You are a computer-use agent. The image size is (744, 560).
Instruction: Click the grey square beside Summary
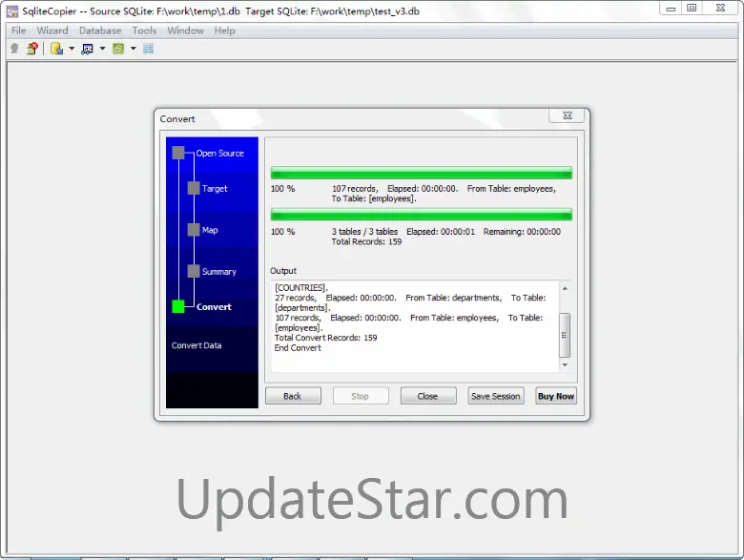[194, 272]
